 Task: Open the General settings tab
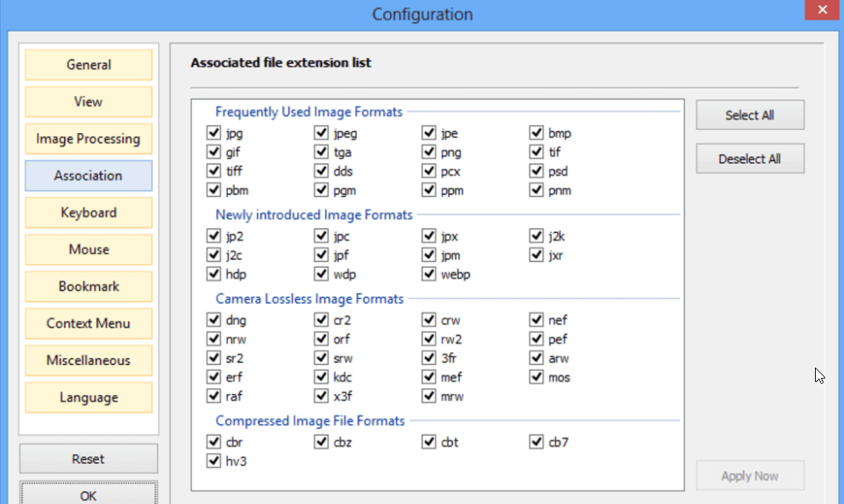point(89,65)
